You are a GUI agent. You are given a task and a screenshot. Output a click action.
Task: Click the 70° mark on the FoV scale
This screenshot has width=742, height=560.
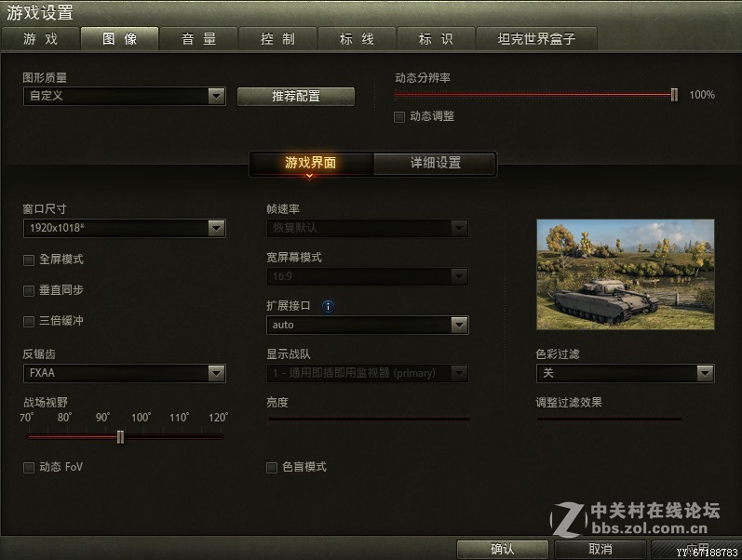point(26,418)
